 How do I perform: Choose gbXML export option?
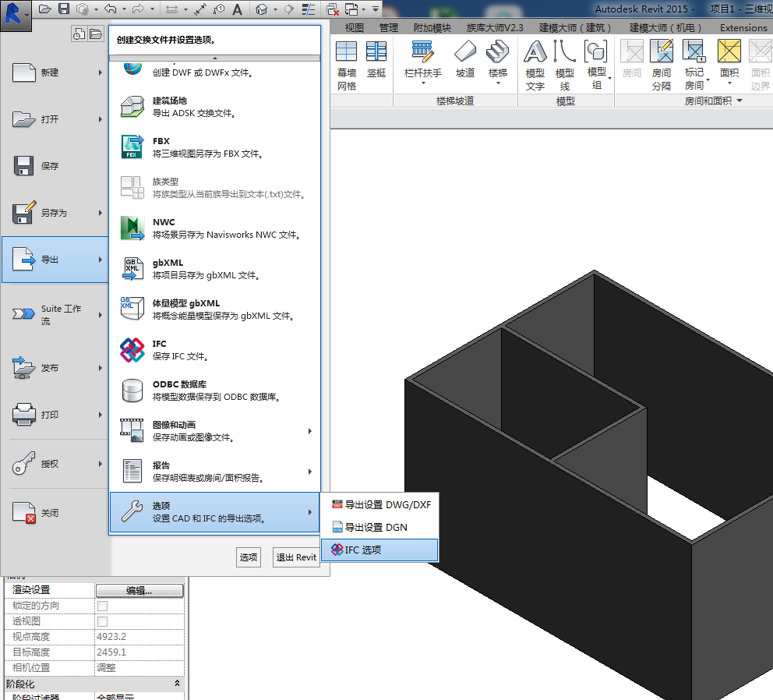pyautogui.click(x=214, y=269)
